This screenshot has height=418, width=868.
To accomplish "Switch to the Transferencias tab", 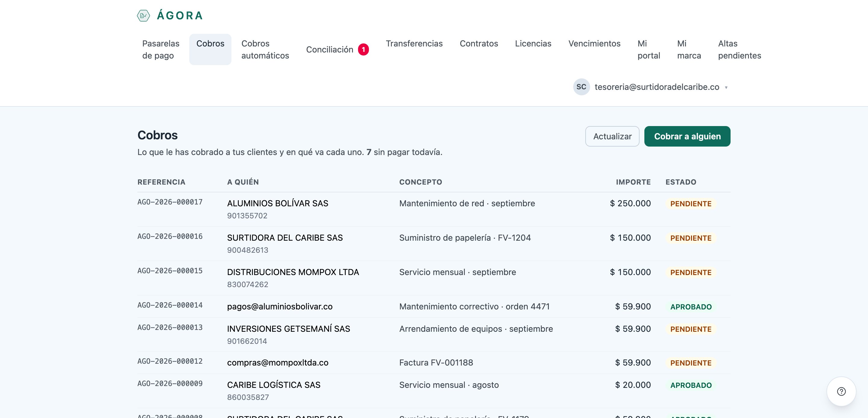I will pos(414,43).
